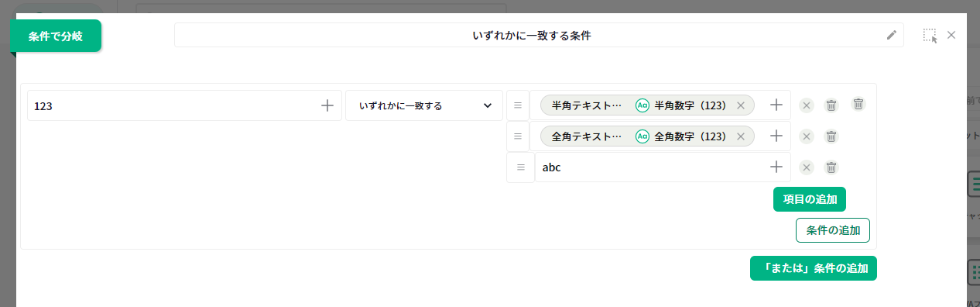
Task: Click the first trash icon beside the 半角数字 row
Action: pyautogui.click(x=831, y=105)
